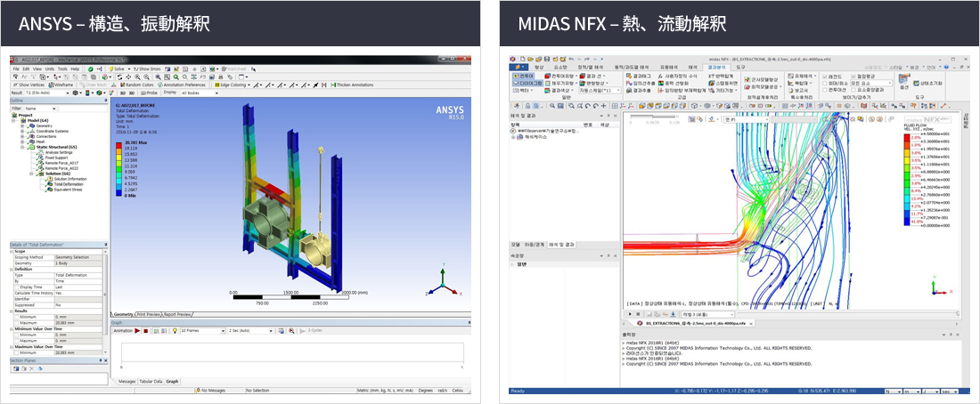Select Geometry in the ANSYS outline tree
The height and width of the screenshot is (404, 980).
(x=45, y=125)
